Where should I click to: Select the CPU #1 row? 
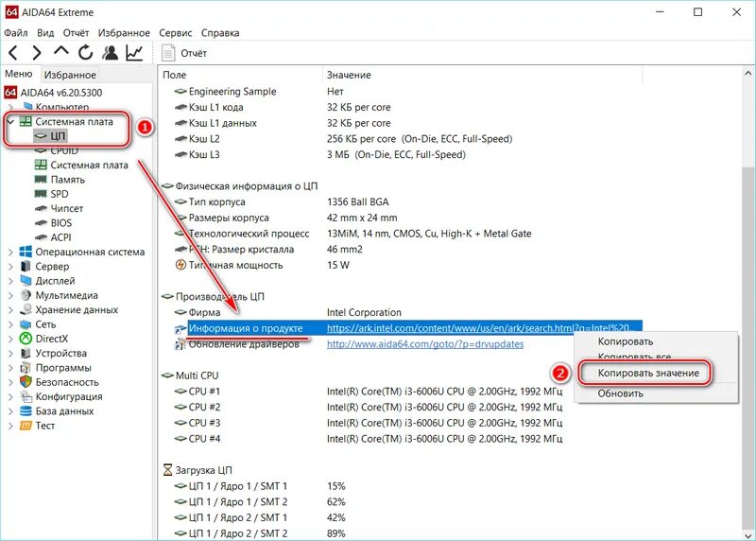click(x=369, y=392)
